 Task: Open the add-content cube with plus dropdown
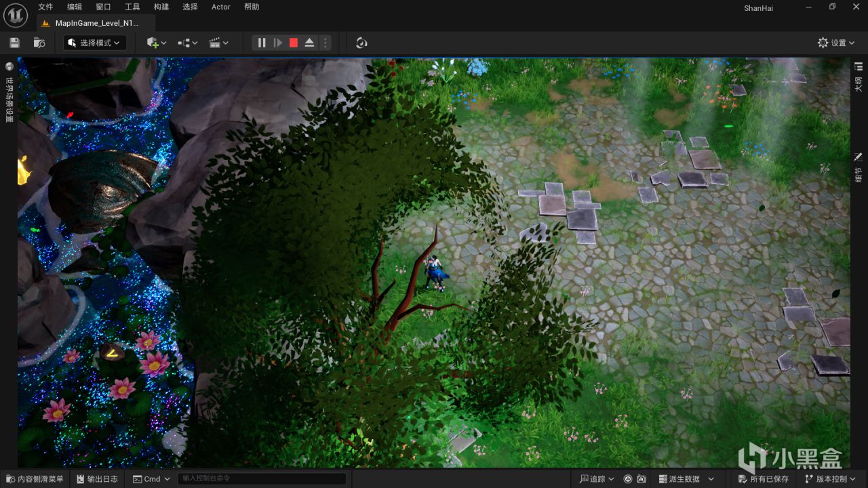tap(156, 43)
